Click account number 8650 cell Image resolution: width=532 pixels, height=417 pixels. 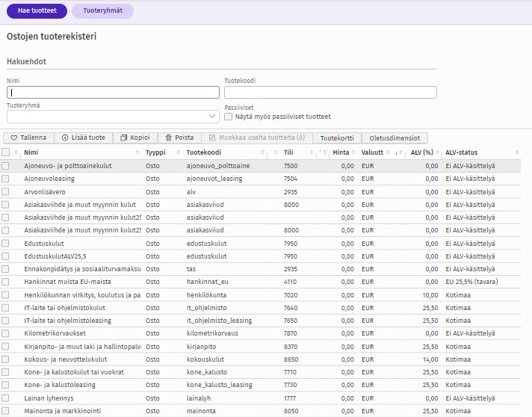click(x=291, y=359)
